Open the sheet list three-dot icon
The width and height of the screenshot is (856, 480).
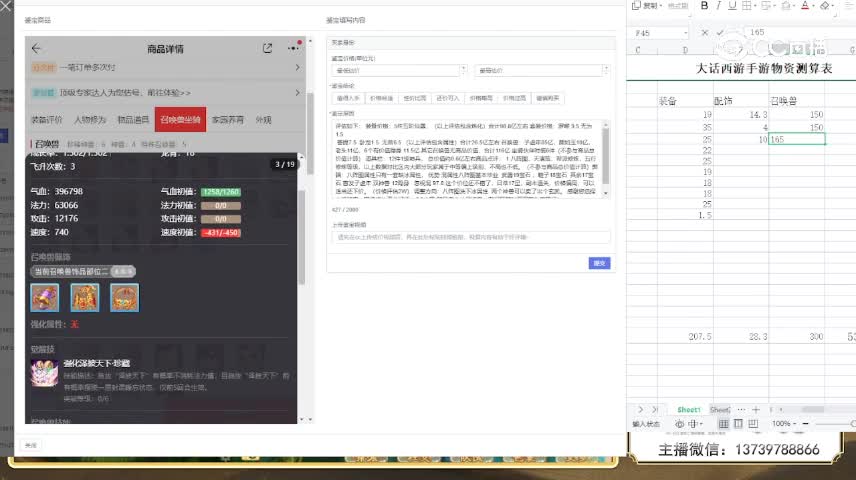pos(741,410)
